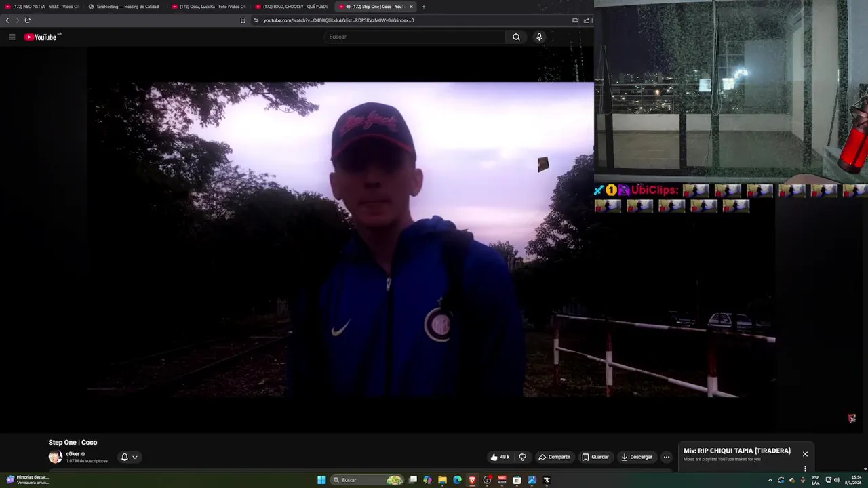Switch to TeroHosting tab
Screen dimensions: 868x488
[124, 7]
